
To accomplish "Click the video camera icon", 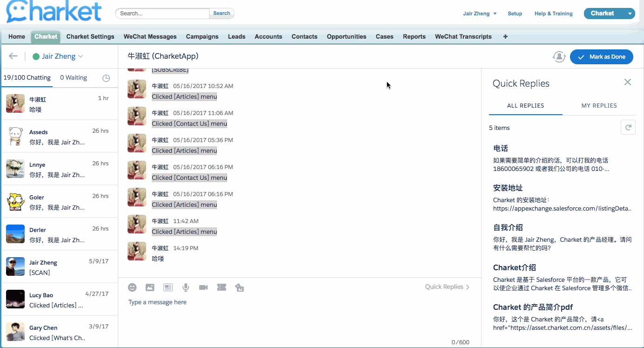I will coord(203,287).
